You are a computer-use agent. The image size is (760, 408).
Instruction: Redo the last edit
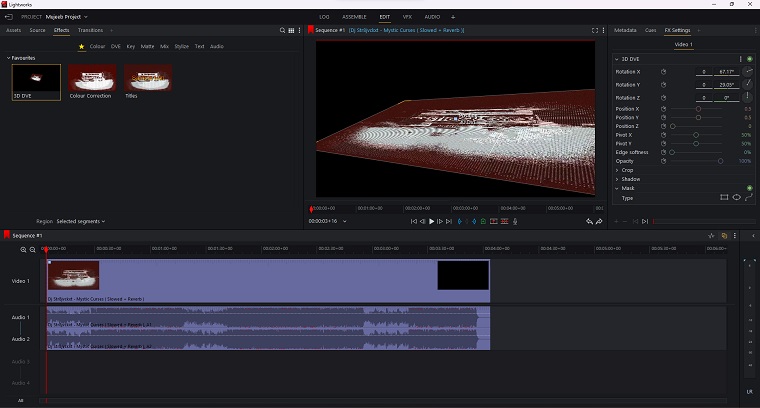click(599, 221)
